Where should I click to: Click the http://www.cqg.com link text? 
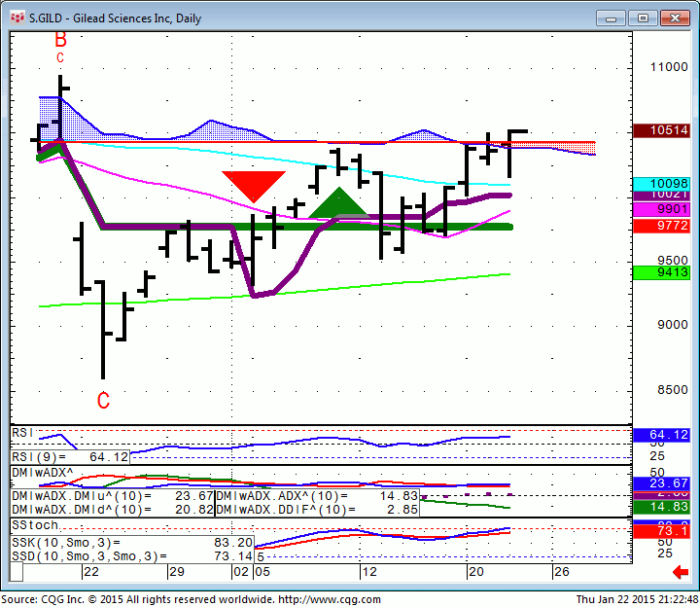coord(330,599)
